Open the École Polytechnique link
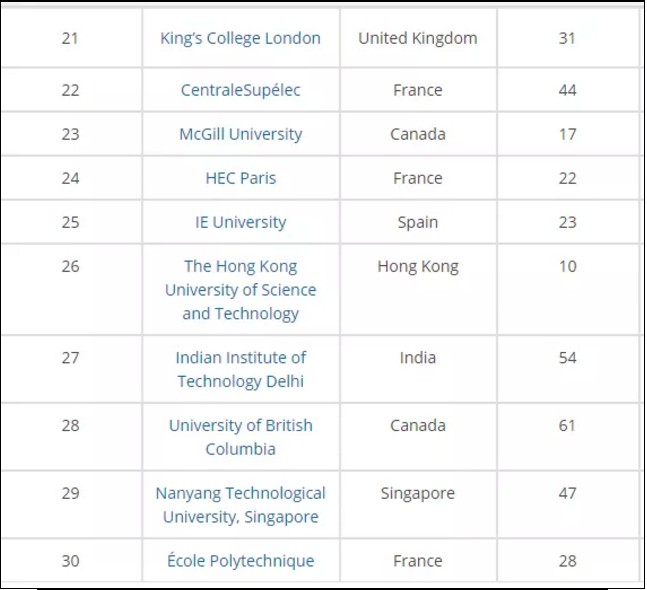Viewport: 647px width, 590px height. click(240, 561)
